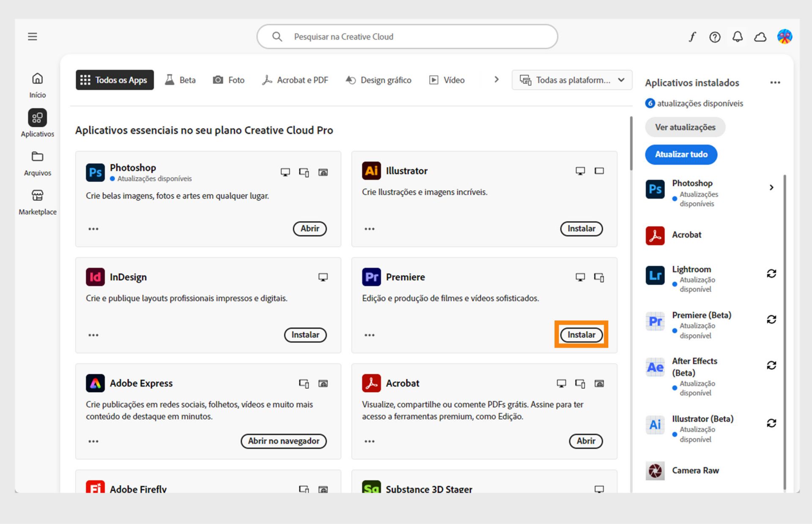Click the Photoshop app icon in card
812x524 pixels.
pos(95,172)
